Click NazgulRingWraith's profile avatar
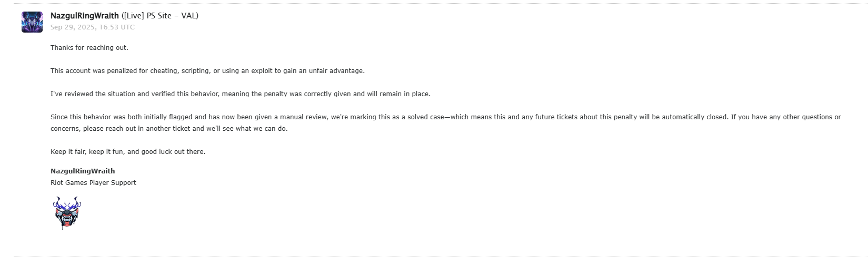Viewport: 868px width, 258px height. [x=32, y=22]
